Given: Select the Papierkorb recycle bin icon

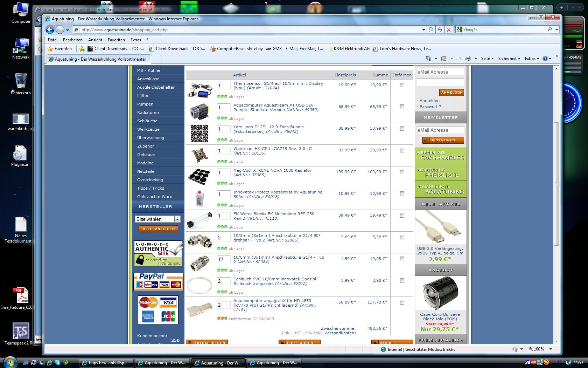Looking at the screenshot, I should coord(21,84).
